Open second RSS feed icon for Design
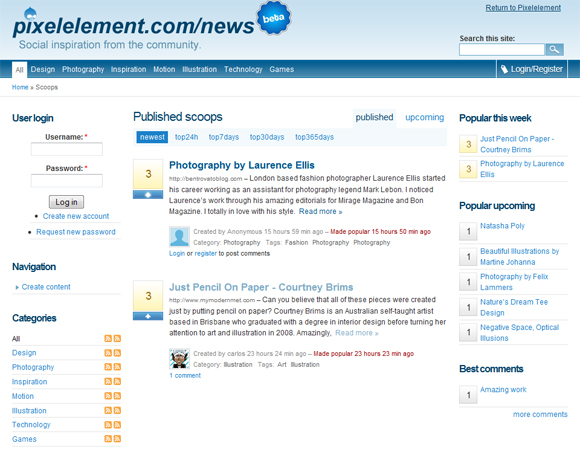Screen dimensions: 580x452 pos(117,353)
